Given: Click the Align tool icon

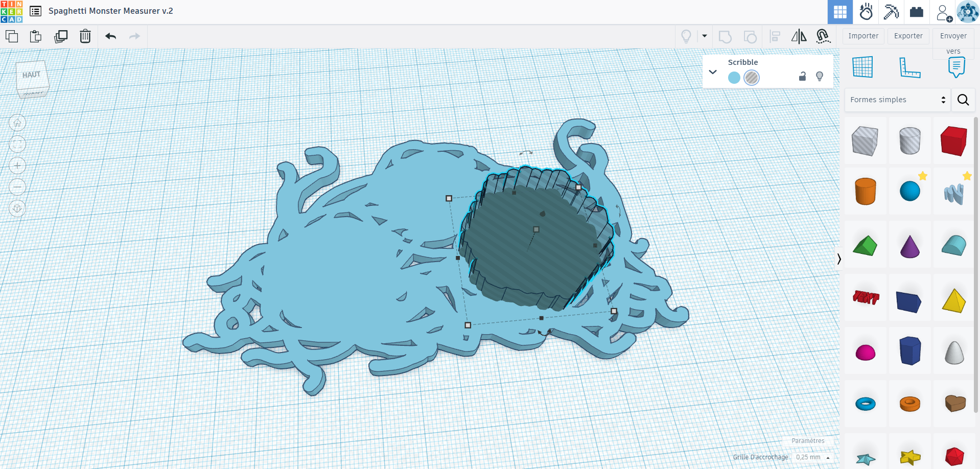Looking at the screenshot, I should point(775,37).
